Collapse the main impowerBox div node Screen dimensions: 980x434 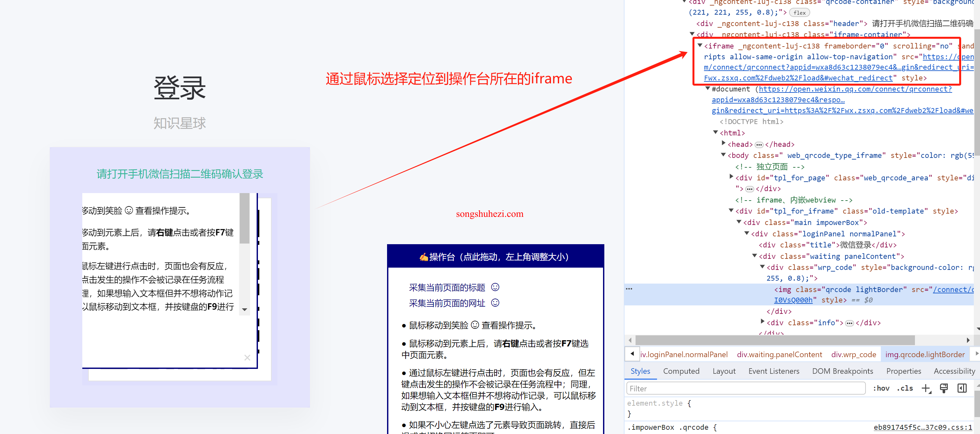click(x=739, y=222)
